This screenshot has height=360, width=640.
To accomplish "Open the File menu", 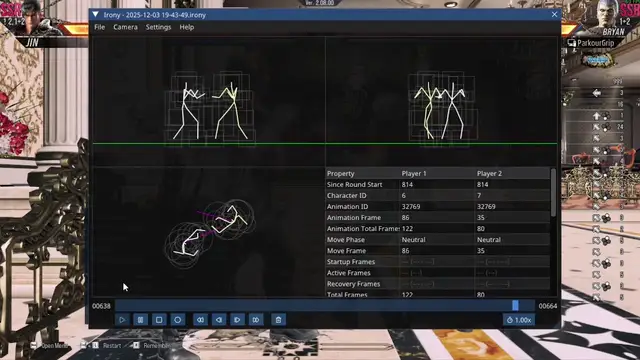I will (x=100, y=27).
